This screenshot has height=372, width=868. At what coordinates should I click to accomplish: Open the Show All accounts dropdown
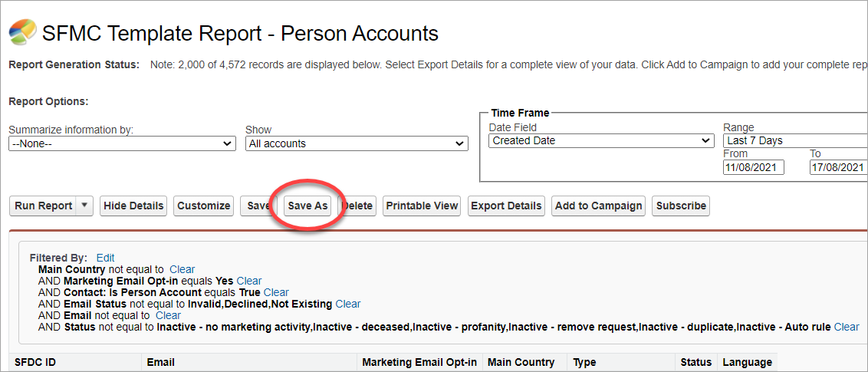357,144
